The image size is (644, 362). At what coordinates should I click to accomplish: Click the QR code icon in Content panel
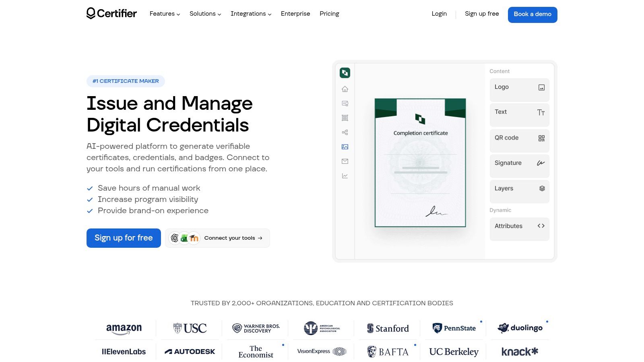pyautogui.click(x=541, y=138)
